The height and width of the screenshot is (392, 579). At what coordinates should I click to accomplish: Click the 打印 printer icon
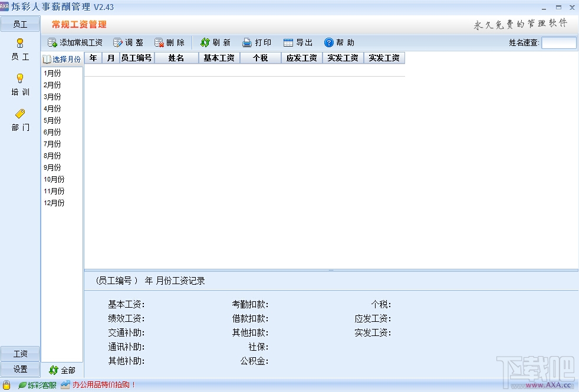pyautogui.click(x=246, y=43)
